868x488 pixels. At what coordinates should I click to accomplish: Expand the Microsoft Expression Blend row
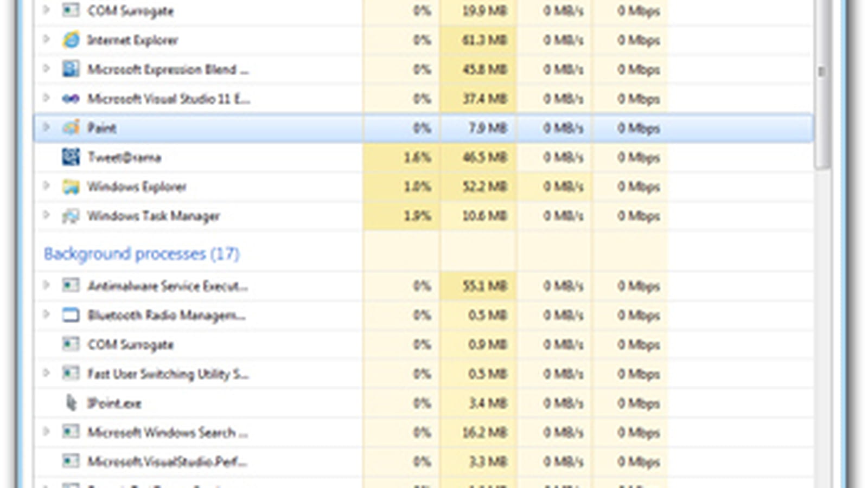coord(47,69)
